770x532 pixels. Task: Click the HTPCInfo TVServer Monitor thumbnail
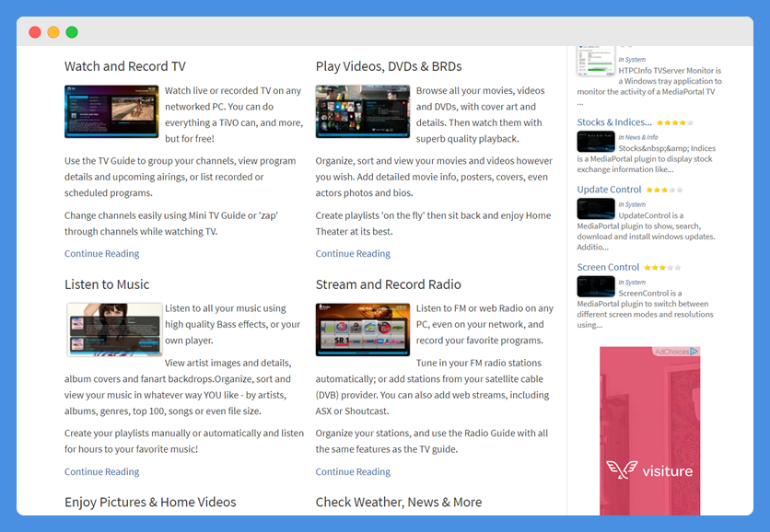[x=596, y=60]
